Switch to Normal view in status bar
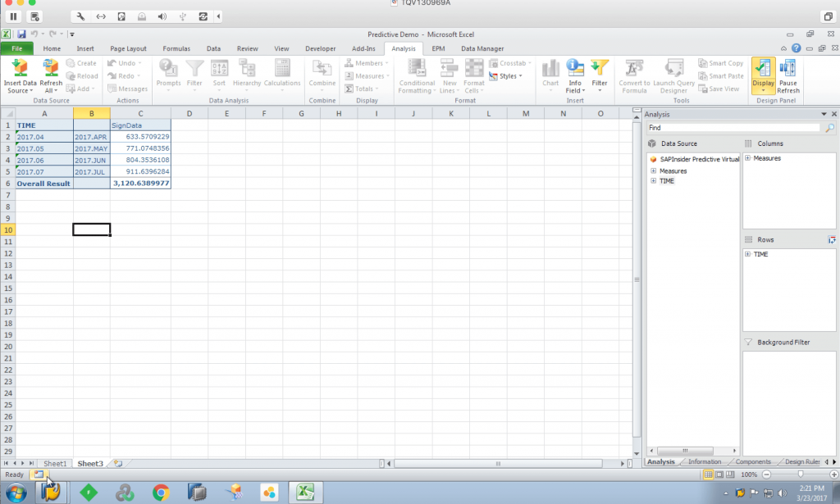 pos(708,474)
